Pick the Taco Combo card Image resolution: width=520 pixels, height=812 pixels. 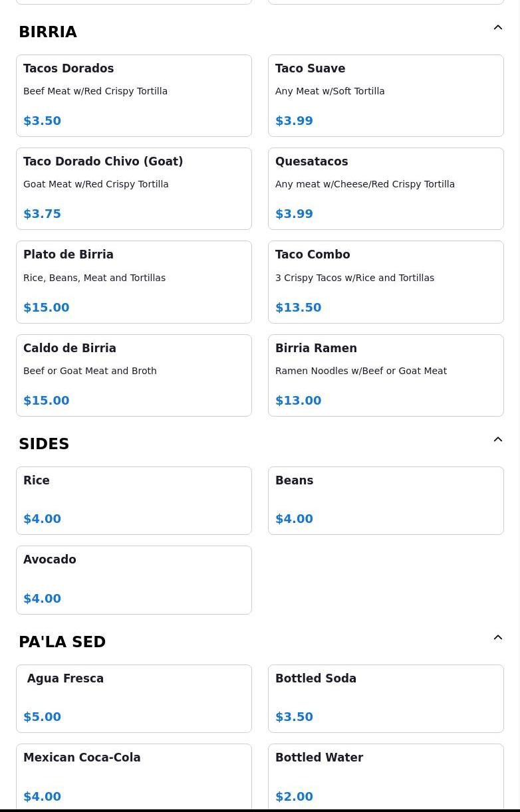point(386,282)
